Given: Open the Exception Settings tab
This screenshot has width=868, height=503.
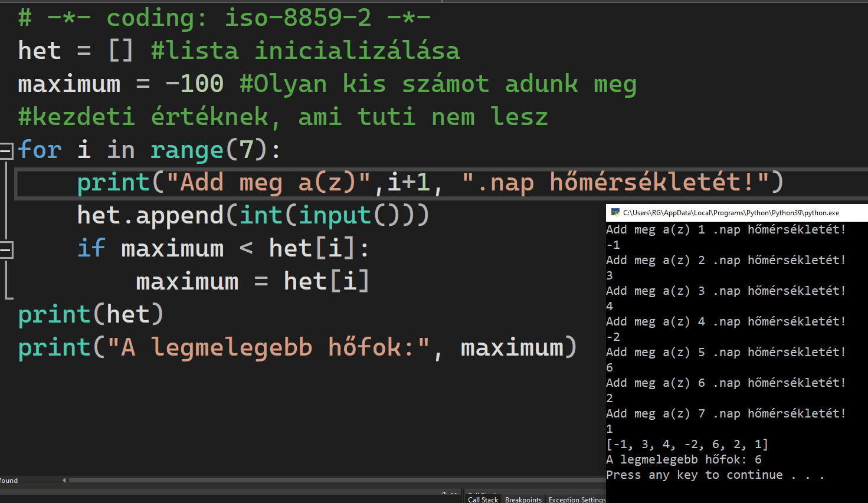Looking at the screenshot, I should 577,499.
